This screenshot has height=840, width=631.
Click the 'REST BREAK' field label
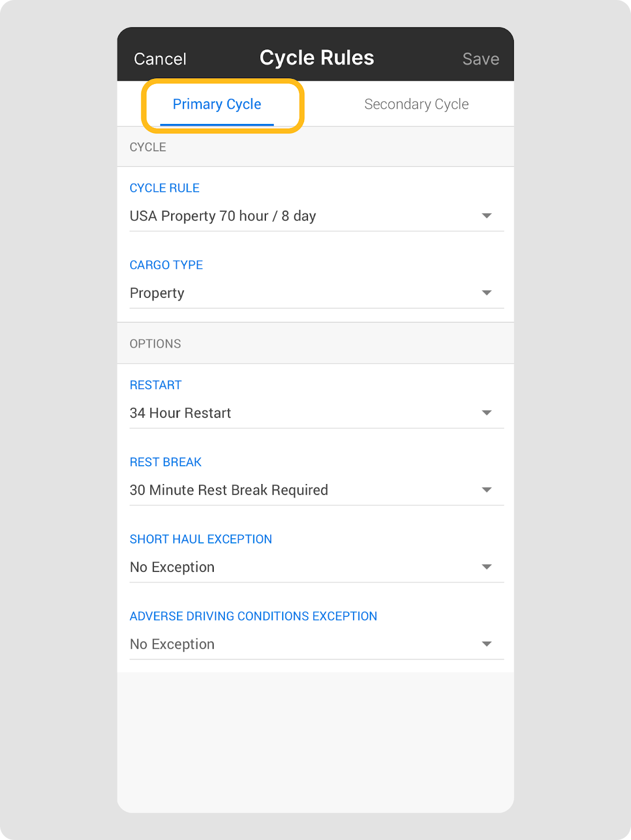click(x=165, y=462)
